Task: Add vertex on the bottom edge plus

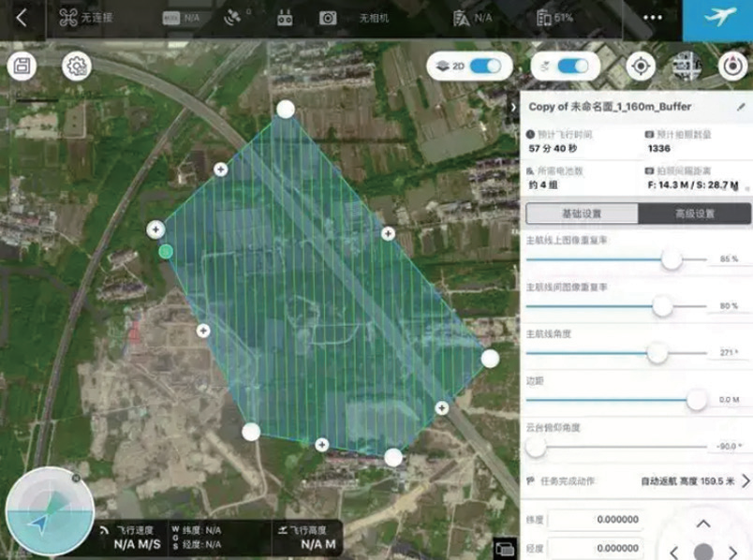Action: (x=322, y=445)
